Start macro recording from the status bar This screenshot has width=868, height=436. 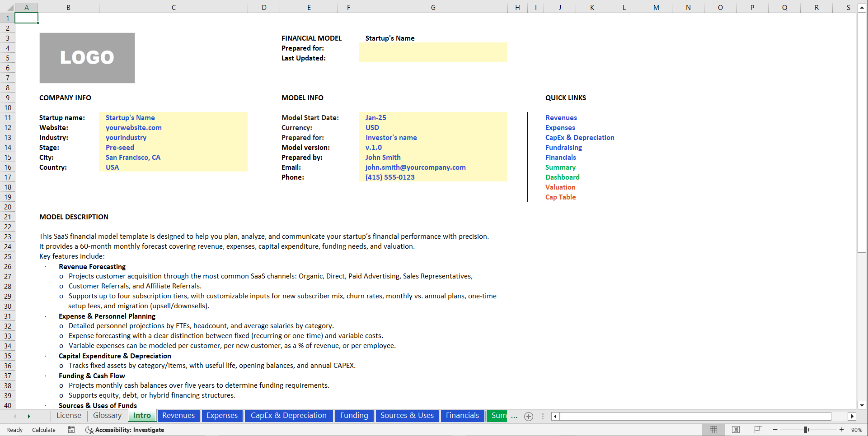click(x=71, y=430)
